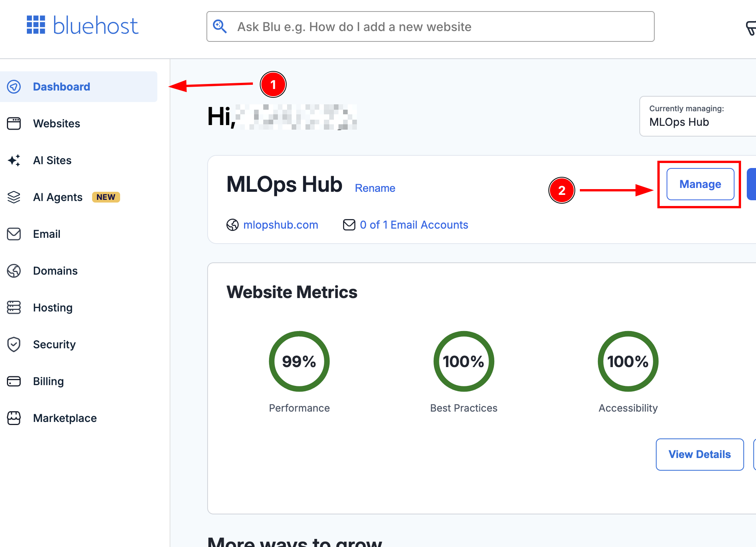Screen dimensions: 756x547
Task: Click the bluehost grid logo icon
Action: pyautogui.click(x=36, y=25)
